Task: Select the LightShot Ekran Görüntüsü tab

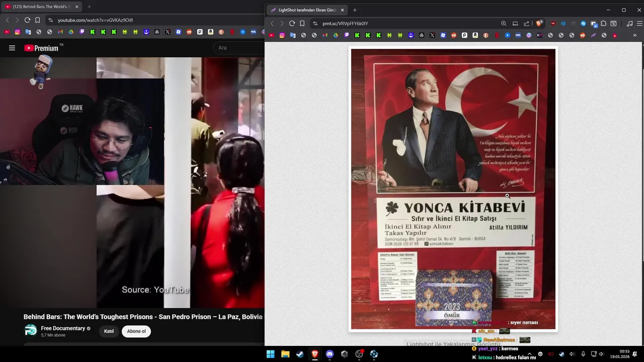Action: [x=306, y=10]
